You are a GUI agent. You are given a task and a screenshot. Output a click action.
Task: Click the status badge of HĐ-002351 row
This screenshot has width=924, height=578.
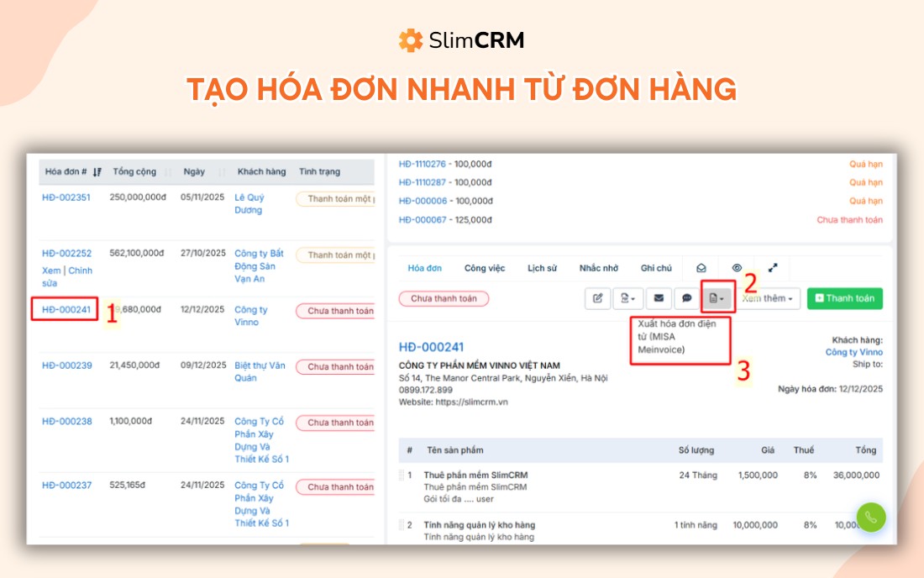coord(335,199)
